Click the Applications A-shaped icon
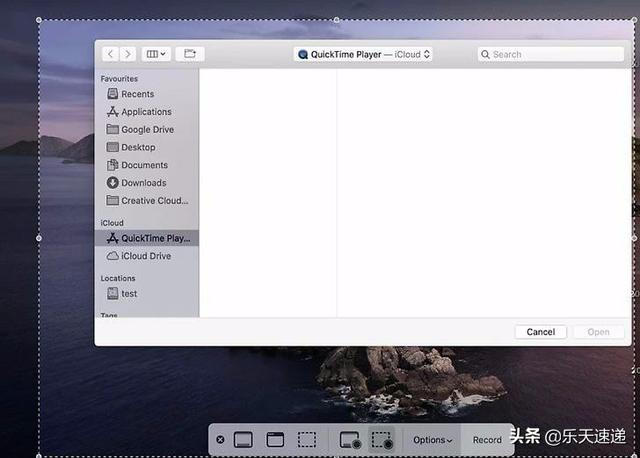 click(113, 111)
